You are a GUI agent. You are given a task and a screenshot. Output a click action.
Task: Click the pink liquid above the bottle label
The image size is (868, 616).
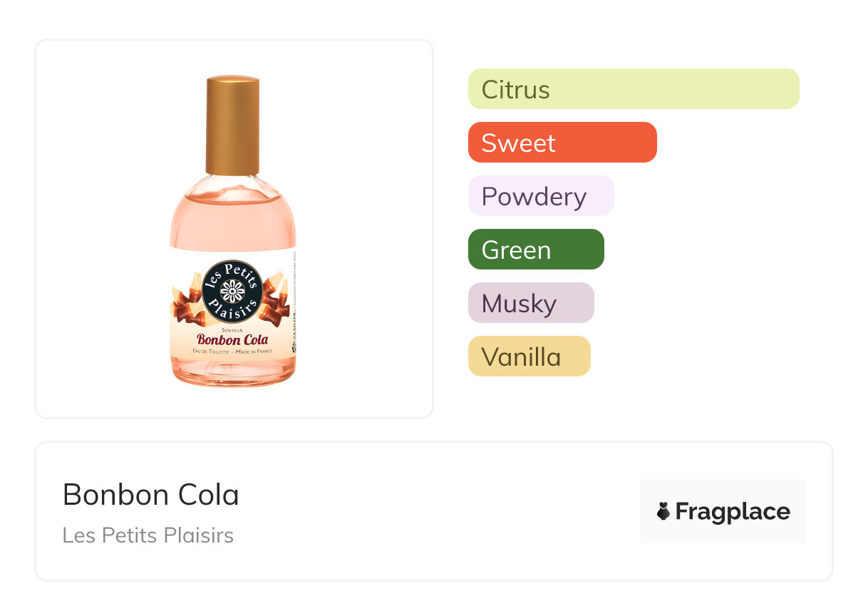coord(233,221)
